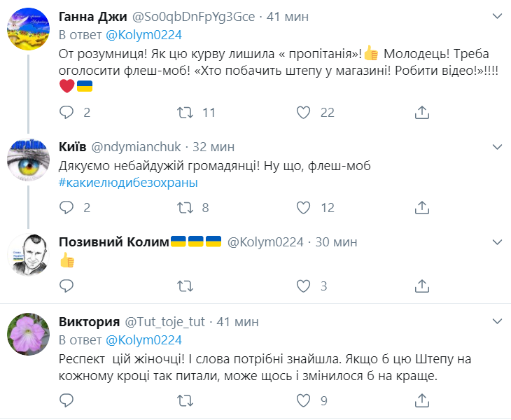The image size is (511, 420).
Task: Open more options for Ганна Джи's tweet
Action: (x=497, y=17)
